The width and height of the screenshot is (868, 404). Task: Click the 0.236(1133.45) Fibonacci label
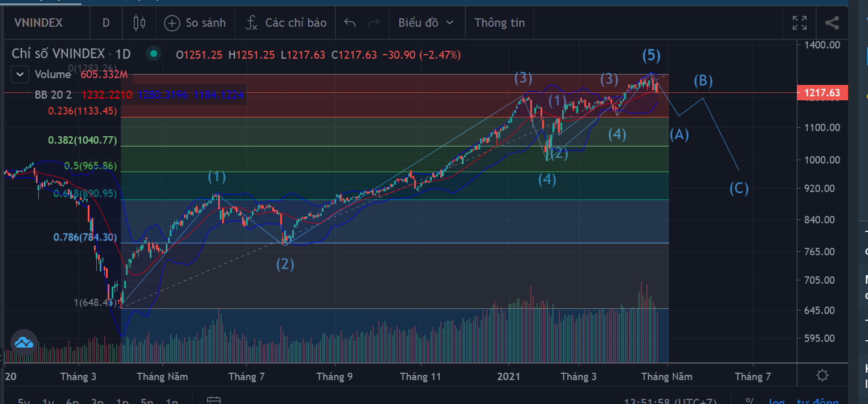pyautogui.click(x=83, y=111)
